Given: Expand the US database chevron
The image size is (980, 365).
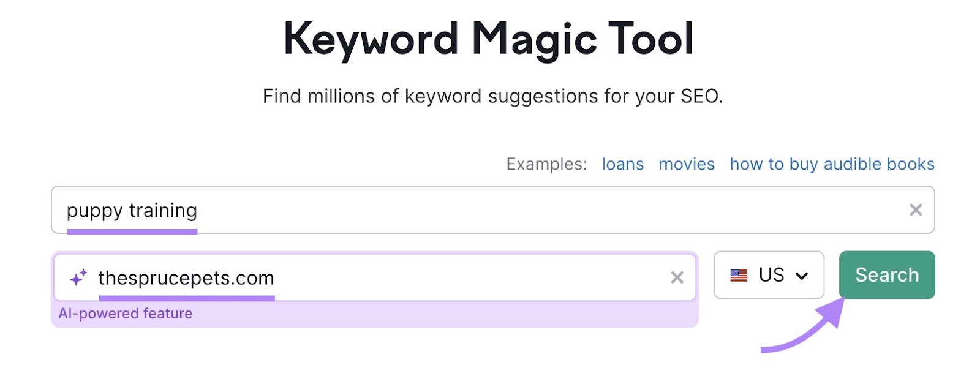Looking at the screenshot, I should coord(802,276).
